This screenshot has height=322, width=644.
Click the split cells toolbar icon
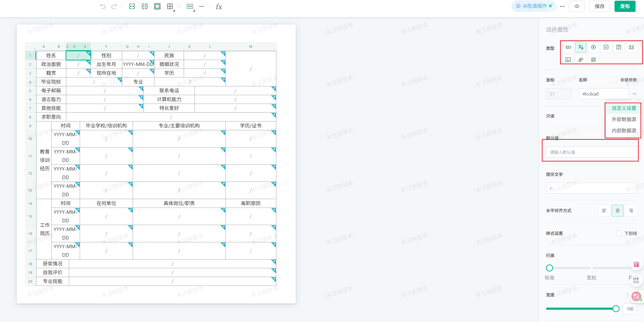click(x=145, y=6)
